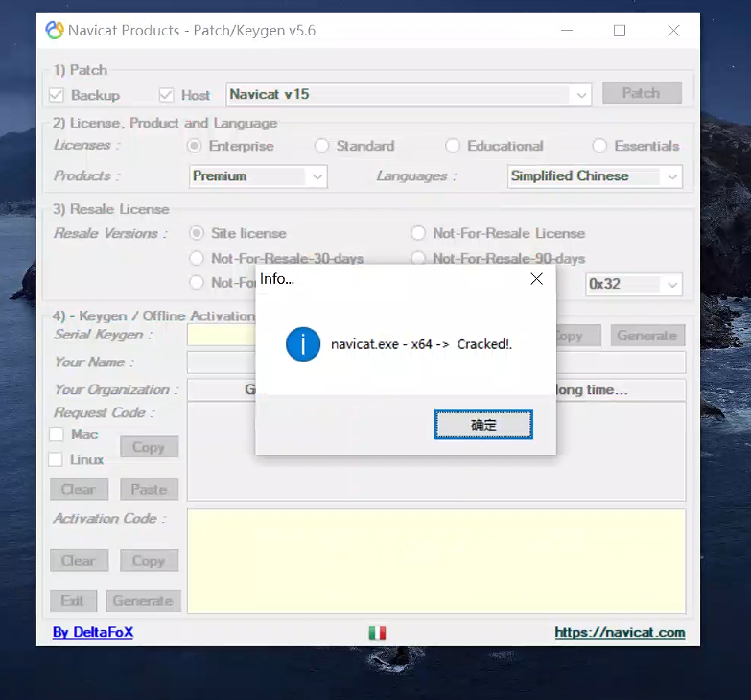This screenshot has height=700, width=751.
Task: Select Educational license radio button
Action: pyautogui.click(x=453, y=146)
